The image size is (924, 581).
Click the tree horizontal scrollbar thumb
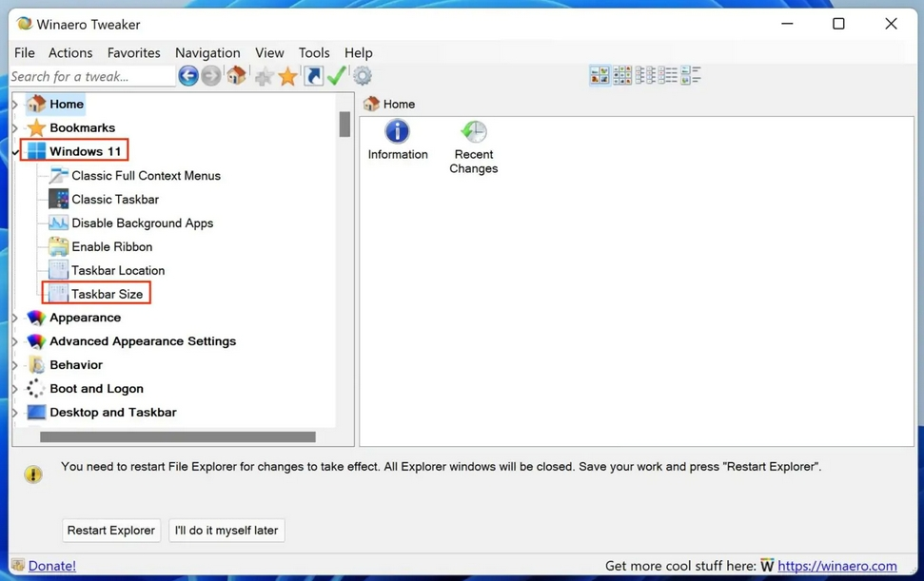tap(177, 436)
